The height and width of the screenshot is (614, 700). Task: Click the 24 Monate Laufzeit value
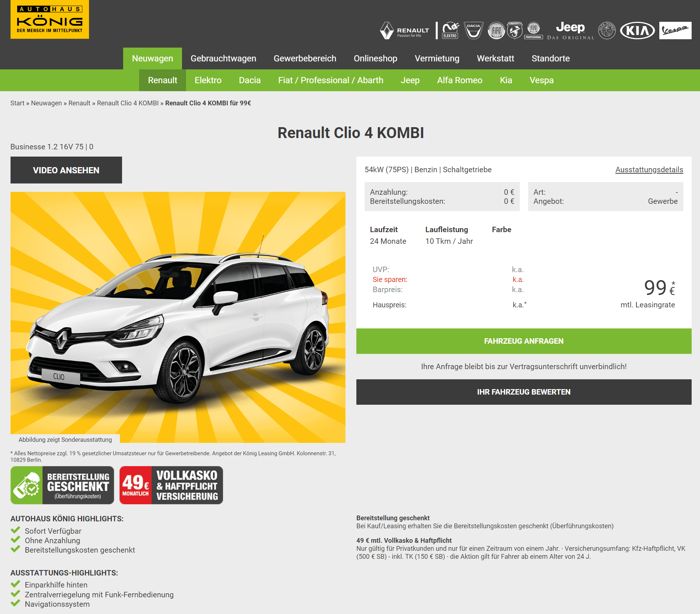point(388,241)
